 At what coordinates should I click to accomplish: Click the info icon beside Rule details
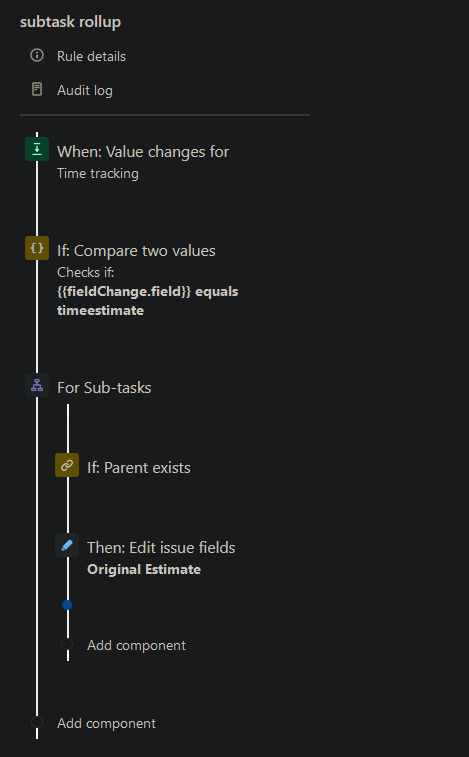click(x=37, y=56)
